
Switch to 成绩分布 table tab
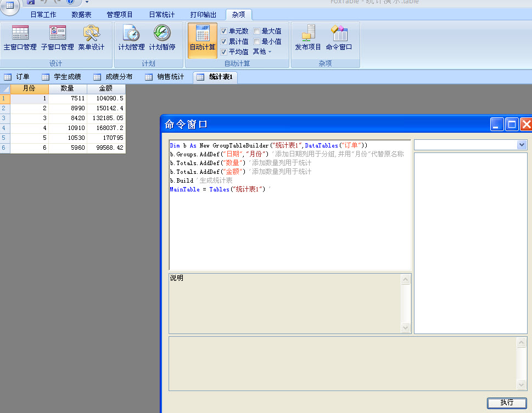tap(113, 77)
